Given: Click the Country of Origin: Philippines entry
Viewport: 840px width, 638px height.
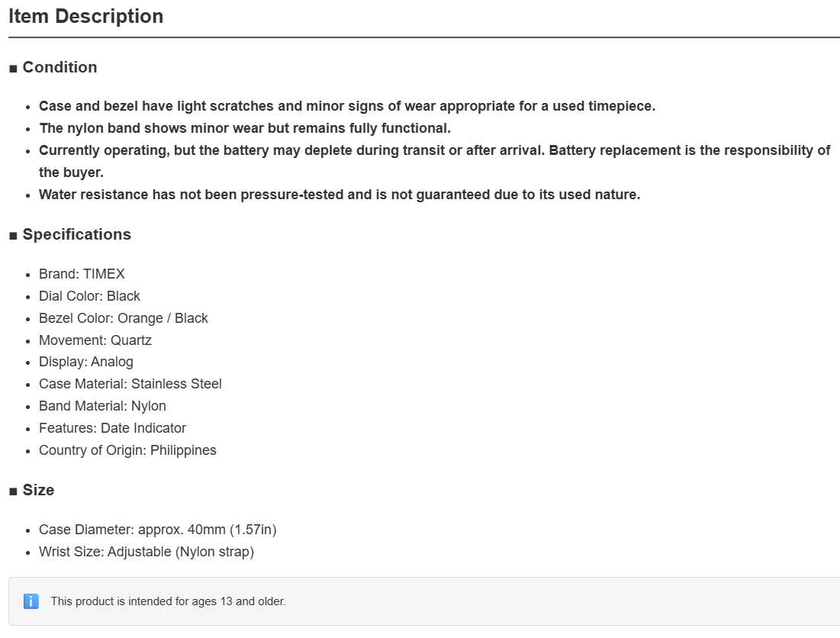Looking at the screenshot, I should (127, 450).
